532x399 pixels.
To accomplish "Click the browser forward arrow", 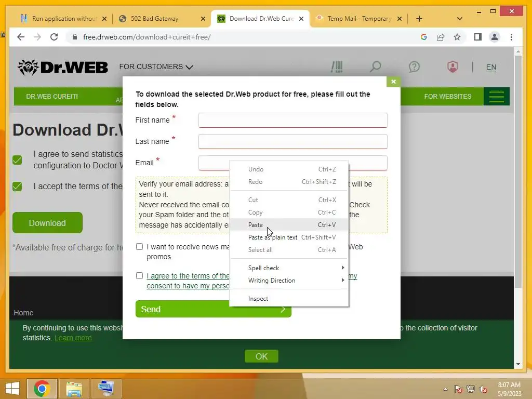I will (x=37, y=37).
